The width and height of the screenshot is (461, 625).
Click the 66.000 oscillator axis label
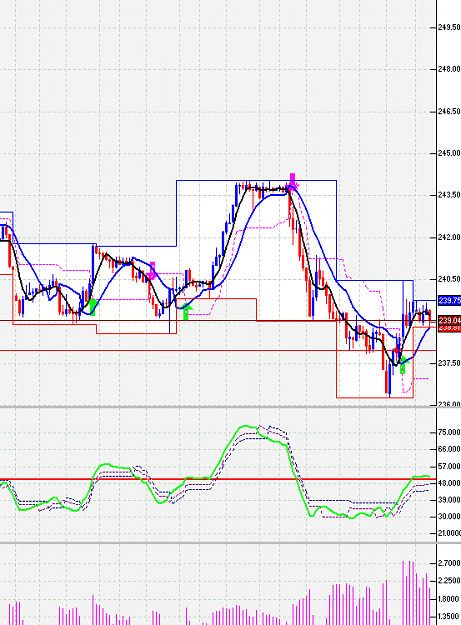449,449
